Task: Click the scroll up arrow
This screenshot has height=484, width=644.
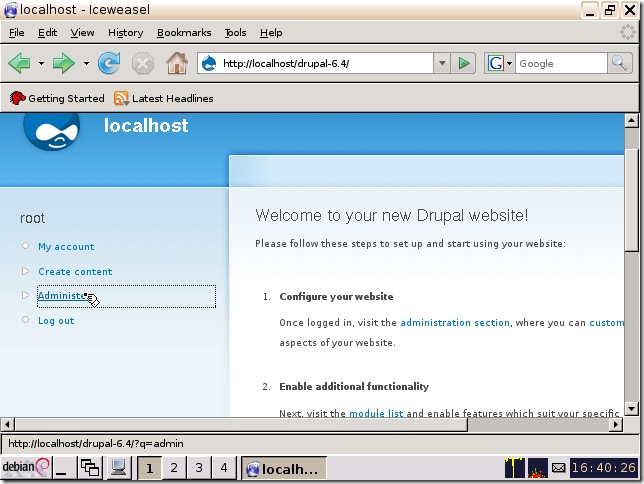Action: coord(631,120)
